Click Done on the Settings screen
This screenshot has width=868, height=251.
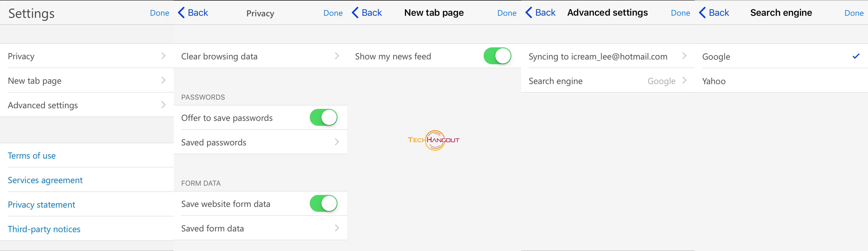[x=159, y=13]
